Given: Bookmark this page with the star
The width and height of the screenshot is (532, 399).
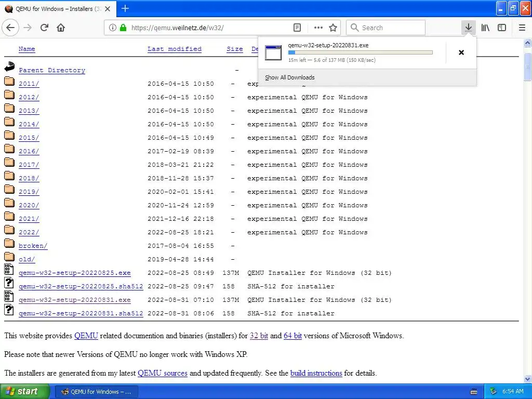Looking at the screenshot, I should [x=333, y=28].
